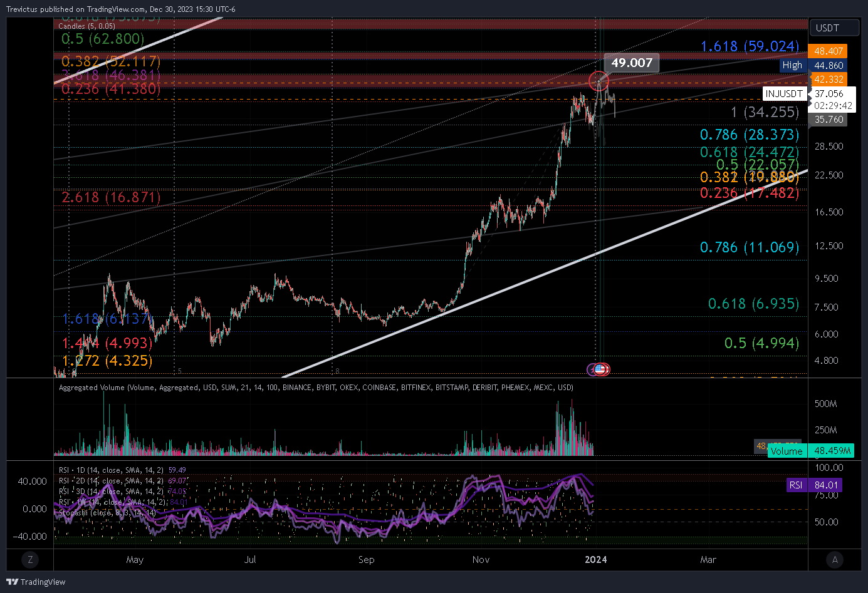This screenshot has height=593, width=868.
Task: Click the 0.382 (52.117) Fibonacci label
Action: click(111, 61)
